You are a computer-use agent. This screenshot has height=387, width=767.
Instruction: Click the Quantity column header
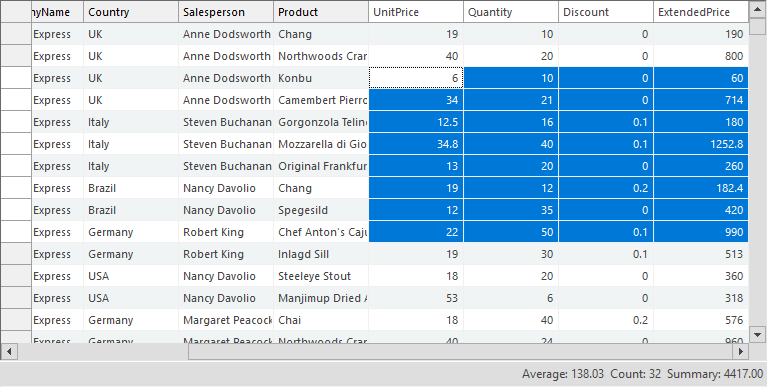(x=510, y=12)
